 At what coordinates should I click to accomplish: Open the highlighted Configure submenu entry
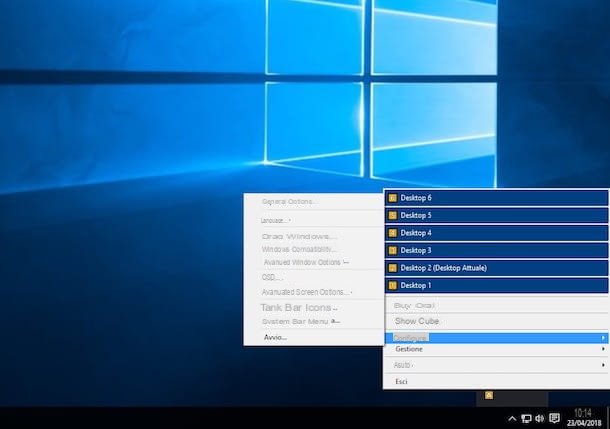pos(496,338)
